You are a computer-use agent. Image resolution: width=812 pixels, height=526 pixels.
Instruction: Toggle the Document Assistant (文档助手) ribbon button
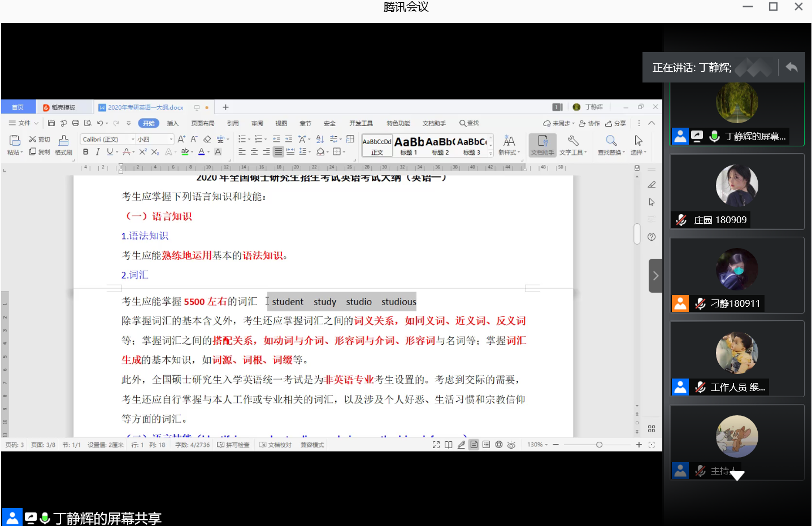(x=542, y=145)
